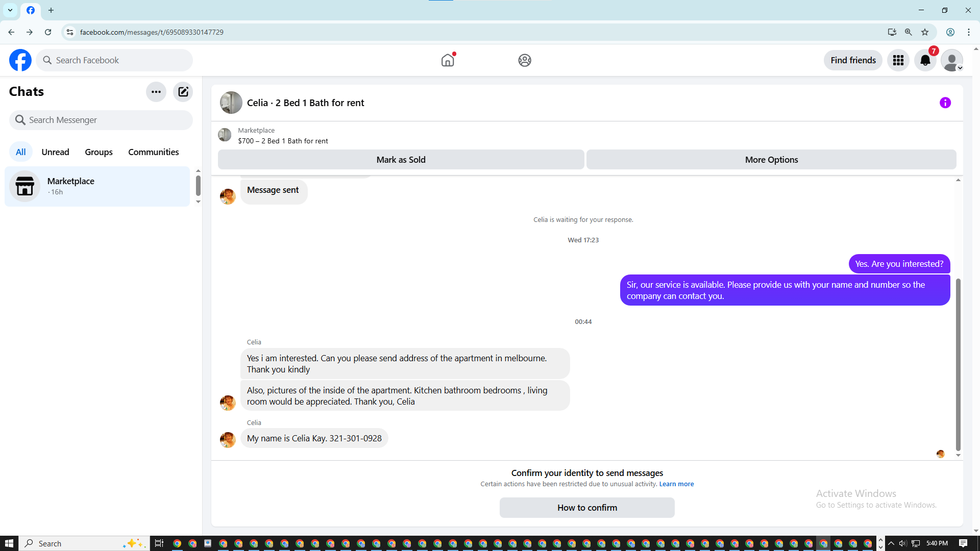Click the Find friends button

[x=853, y=60]
